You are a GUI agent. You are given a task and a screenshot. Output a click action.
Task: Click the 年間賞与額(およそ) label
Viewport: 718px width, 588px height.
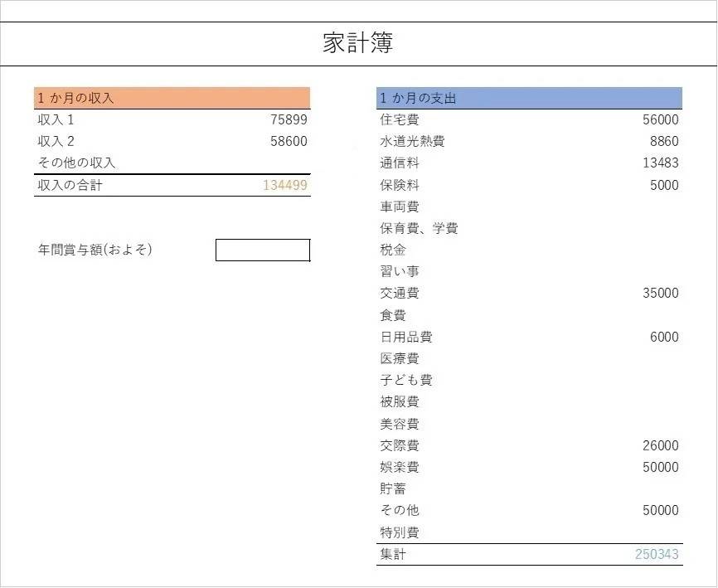95,250
